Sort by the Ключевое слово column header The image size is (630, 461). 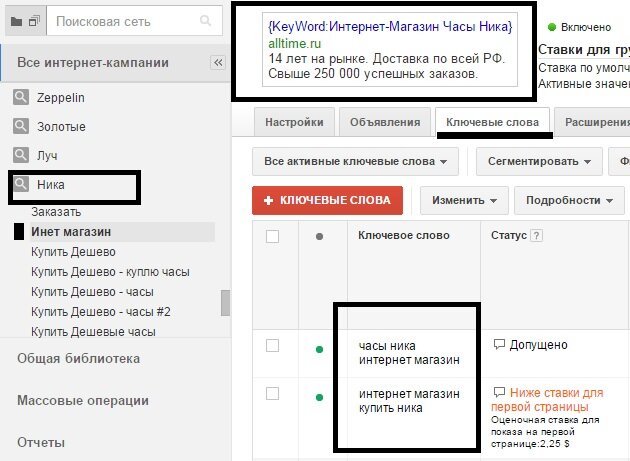coord(404,236)
